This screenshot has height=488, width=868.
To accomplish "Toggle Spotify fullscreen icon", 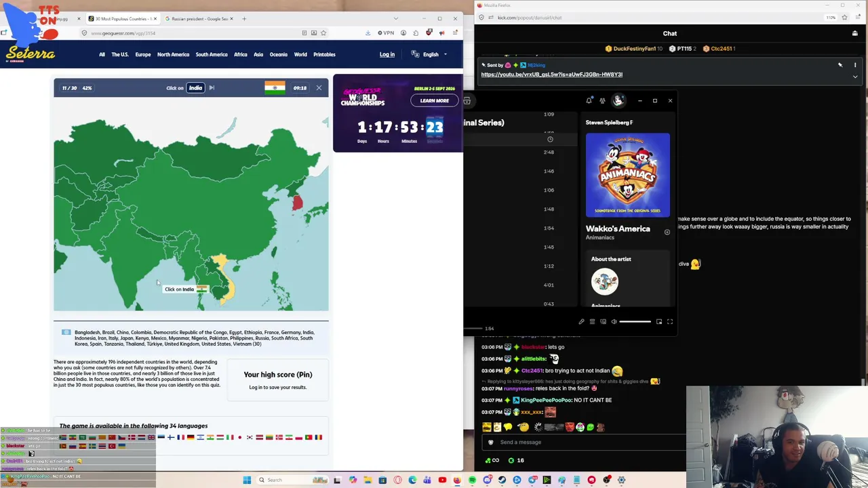I will [670, 322].
